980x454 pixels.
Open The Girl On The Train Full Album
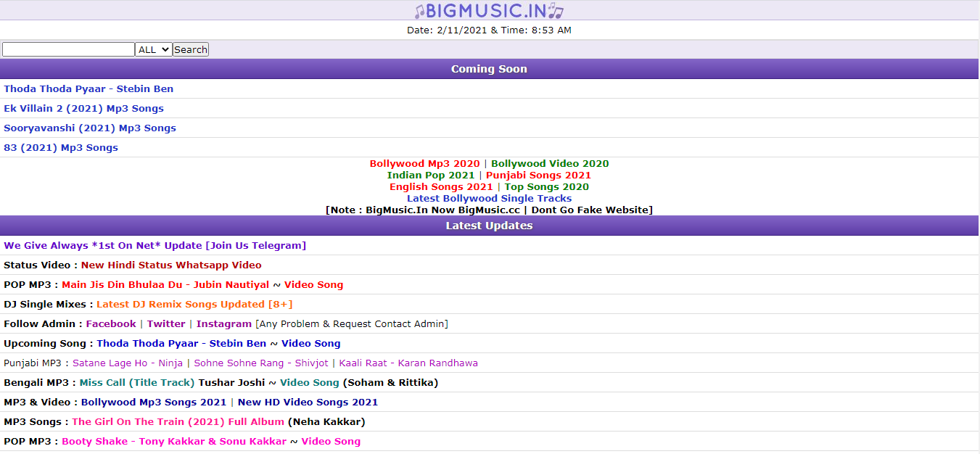tap(178, 422)
